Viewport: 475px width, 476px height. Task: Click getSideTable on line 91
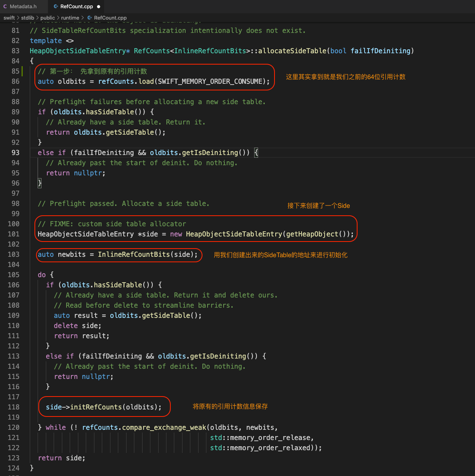tap(130, 132)
